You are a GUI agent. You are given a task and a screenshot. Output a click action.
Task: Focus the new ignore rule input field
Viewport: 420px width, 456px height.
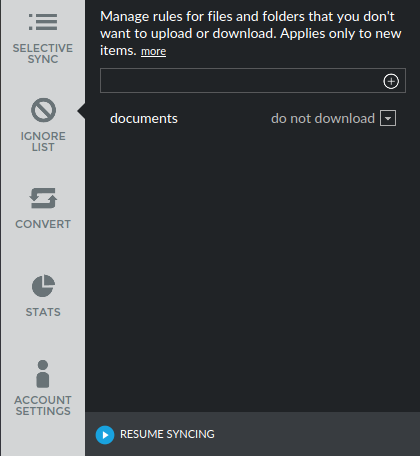point(241,81)
